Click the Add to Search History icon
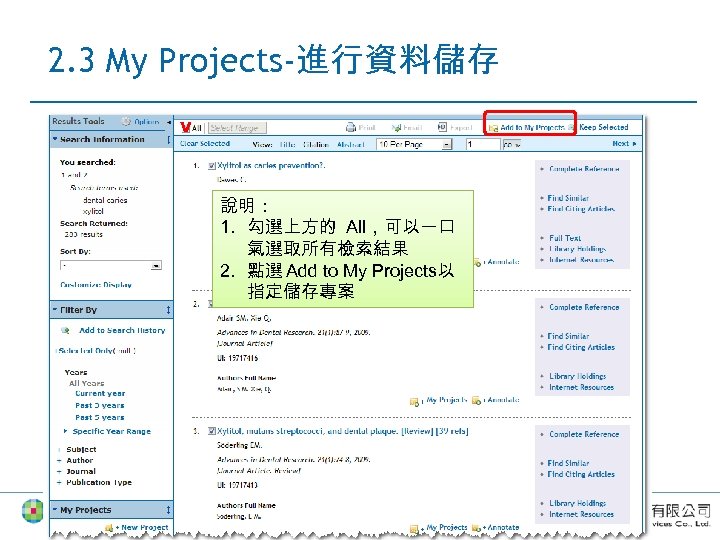720x540 pixels. [65, 330]
